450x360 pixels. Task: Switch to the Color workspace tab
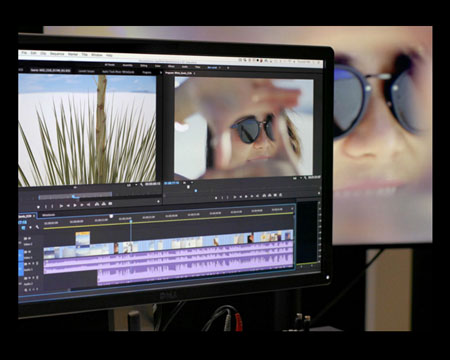coord(157,66)
